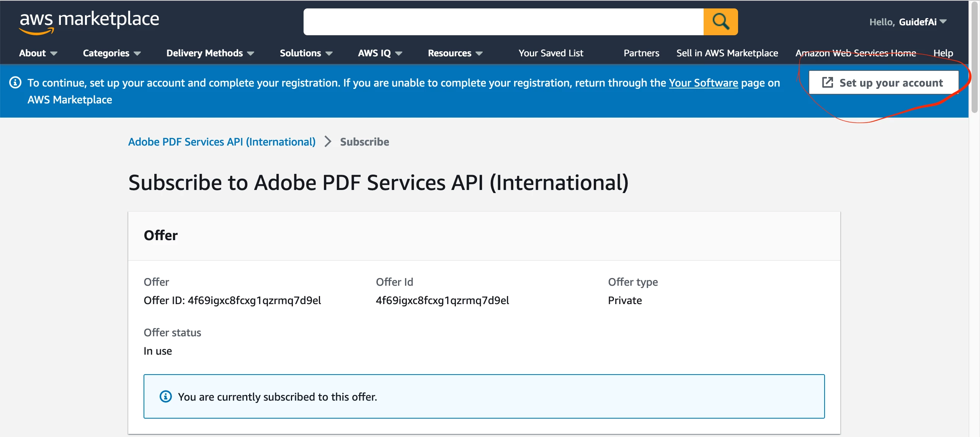Click the AWS Marketplace logo
This screenshot has height=437, width=980.
click(89, 22)
